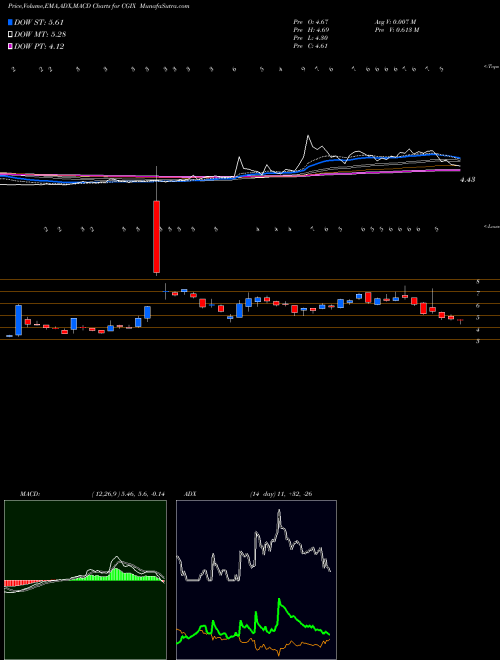Click the green MACD histogram chart panel
The width and height of the screenshot is (500, 660).
point(85,580)
